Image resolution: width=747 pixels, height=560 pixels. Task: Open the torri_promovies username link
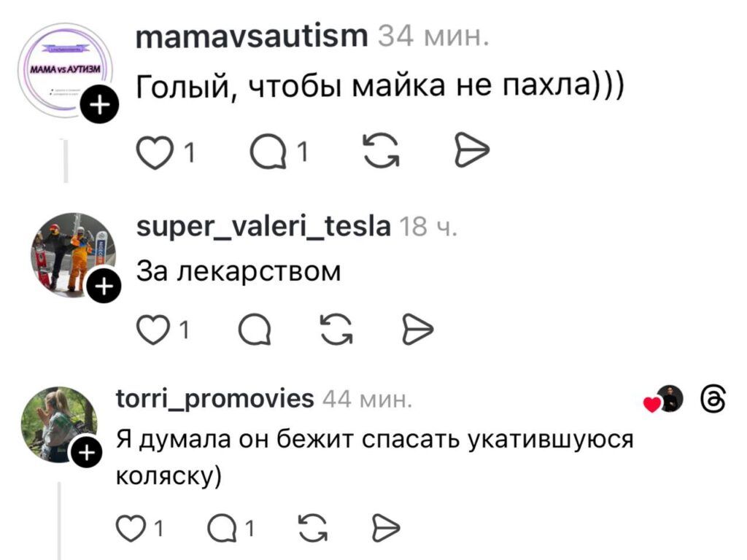214,398
